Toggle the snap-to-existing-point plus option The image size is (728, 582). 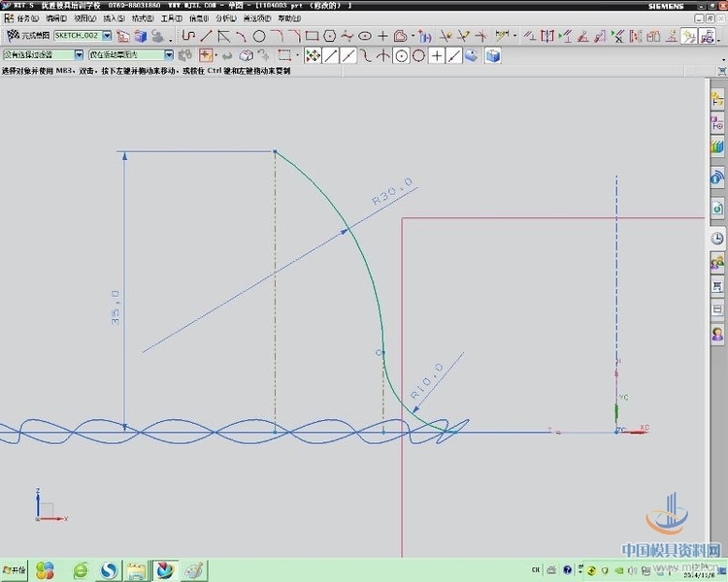tap(436, 55)
